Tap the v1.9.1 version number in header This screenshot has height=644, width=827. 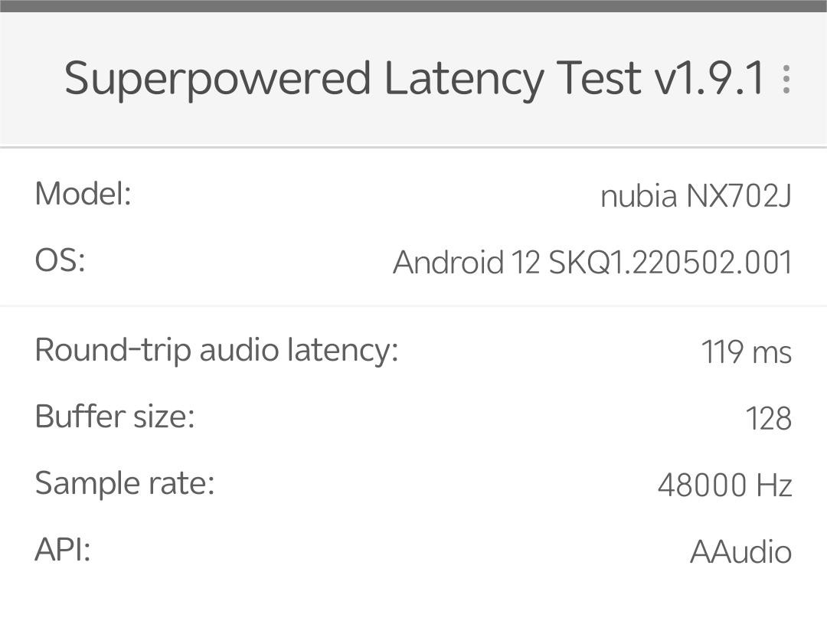pyautogui.click(x=709, y=79)
